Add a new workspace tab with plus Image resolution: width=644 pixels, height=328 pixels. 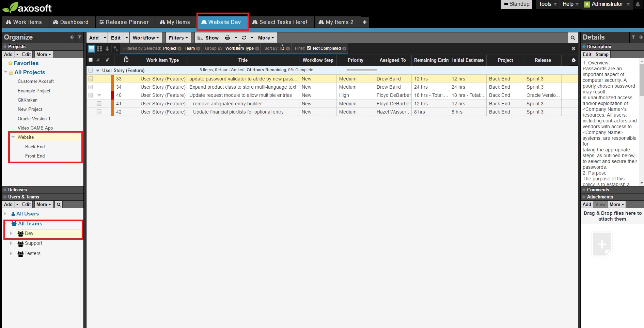[x=364, y=22]
